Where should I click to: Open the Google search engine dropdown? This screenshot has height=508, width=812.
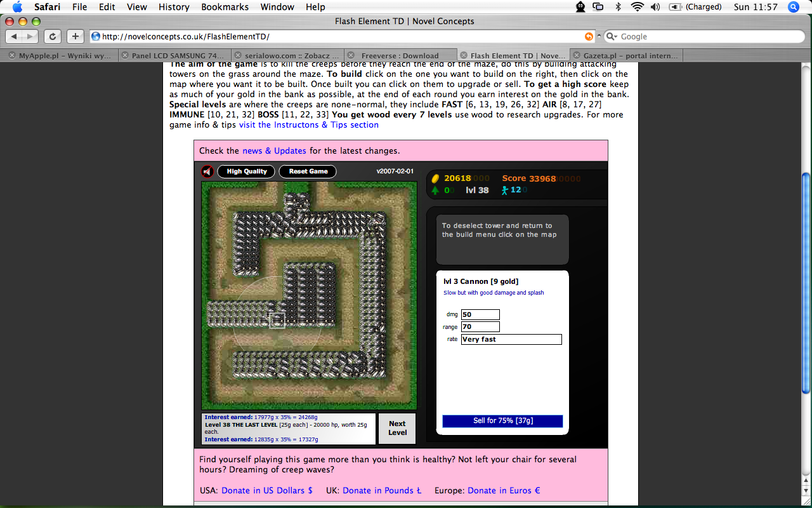coord(612,37)
